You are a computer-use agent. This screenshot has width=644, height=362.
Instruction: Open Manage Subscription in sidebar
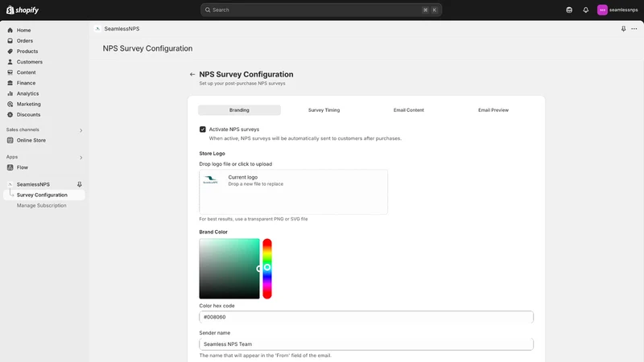click(42, 206)
